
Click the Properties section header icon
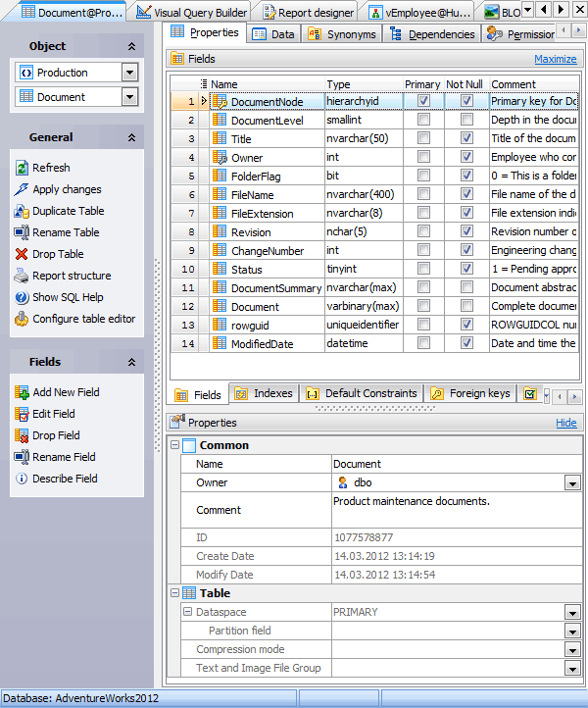[x=177, y=422]
